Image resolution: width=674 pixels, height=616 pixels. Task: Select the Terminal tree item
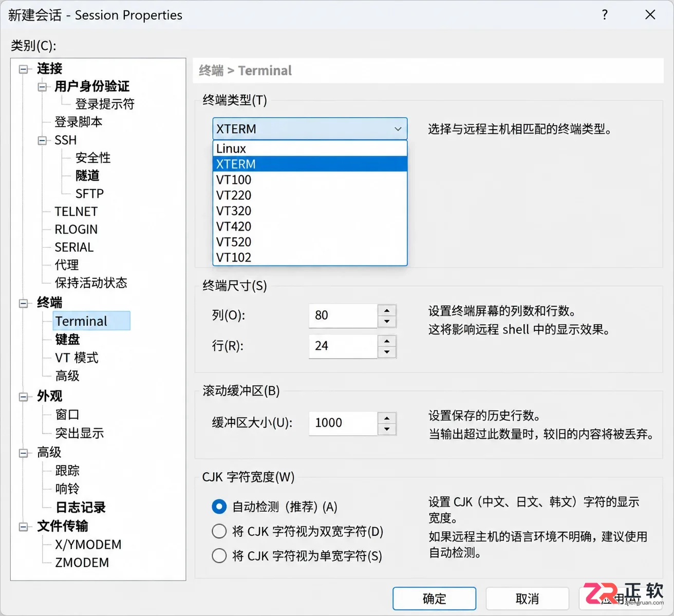point(91,321)
